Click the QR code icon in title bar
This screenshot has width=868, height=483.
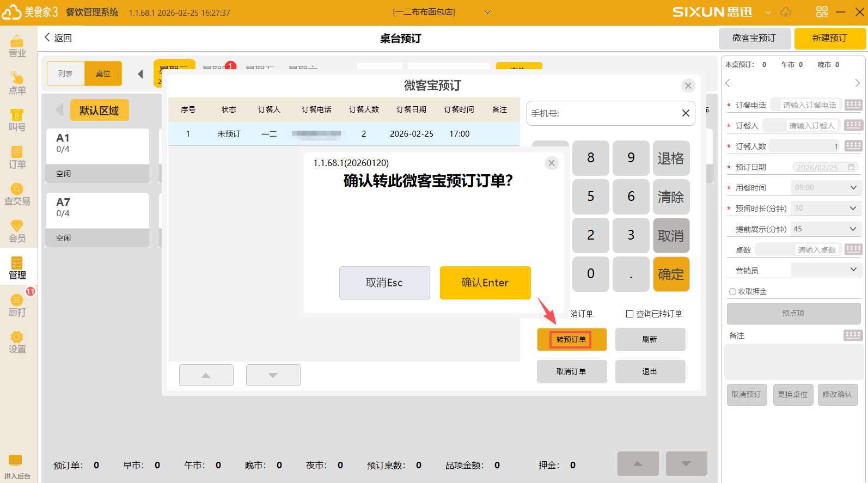tap(822, 12)
